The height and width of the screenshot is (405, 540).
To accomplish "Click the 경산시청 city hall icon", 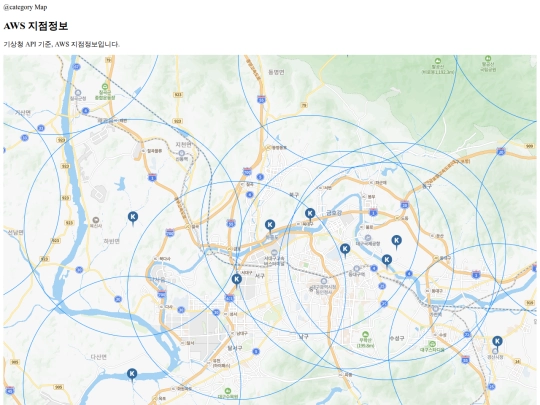I will click(x=495, y=351).
